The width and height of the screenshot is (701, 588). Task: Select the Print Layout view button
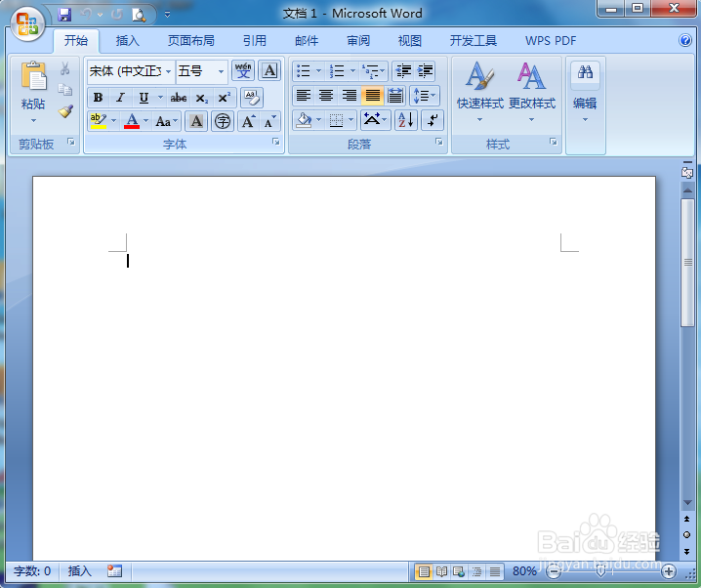pyautogui.click(x=424, y=571)
